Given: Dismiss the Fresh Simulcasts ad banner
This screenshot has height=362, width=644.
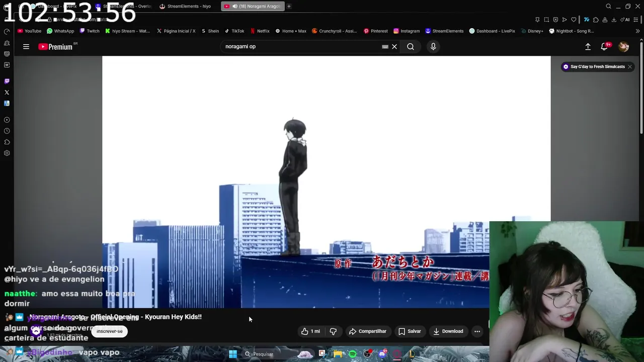Looking at the screenshot, I should click(629, 67).
